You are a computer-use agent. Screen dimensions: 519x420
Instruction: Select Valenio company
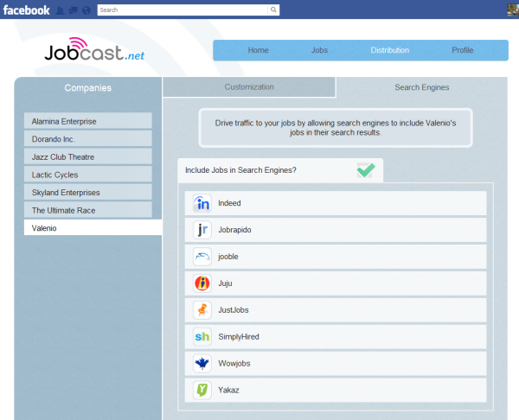(x=93, y=228)
